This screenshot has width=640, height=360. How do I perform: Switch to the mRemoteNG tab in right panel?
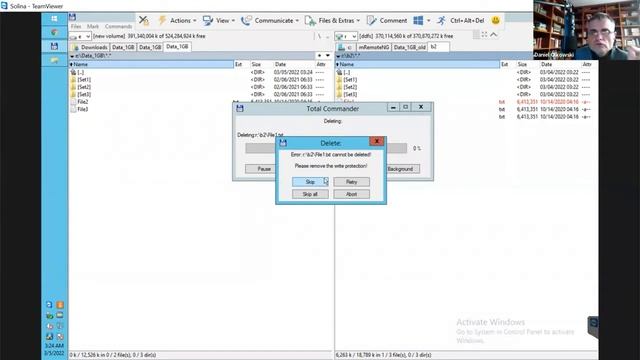point(373,47)
